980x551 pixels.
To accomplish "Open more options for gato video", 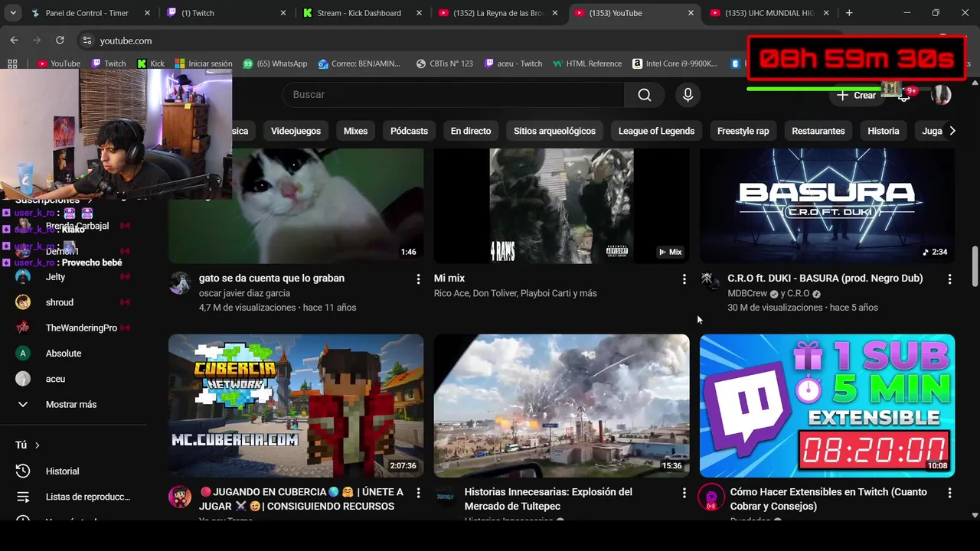I will (x=418, y=279).
